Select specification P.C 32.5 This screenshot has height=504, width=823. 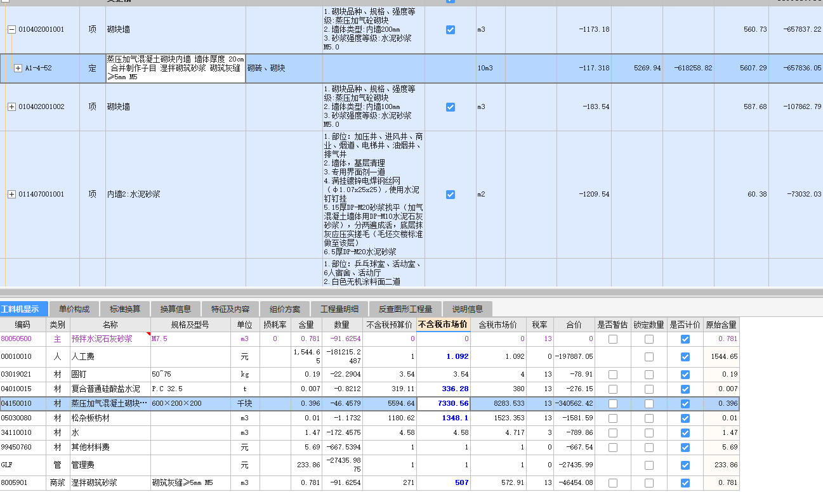coord(190,389)
